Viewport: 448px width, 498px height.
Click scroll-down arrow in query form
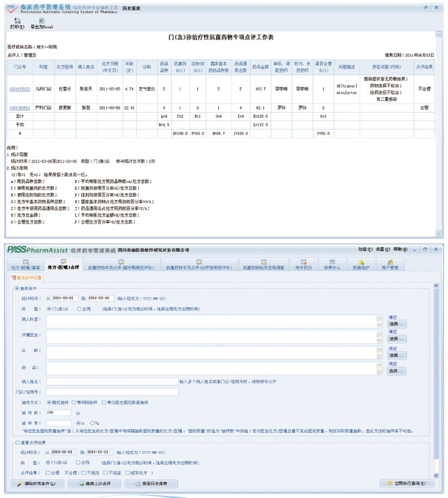(x=436, y=475)
